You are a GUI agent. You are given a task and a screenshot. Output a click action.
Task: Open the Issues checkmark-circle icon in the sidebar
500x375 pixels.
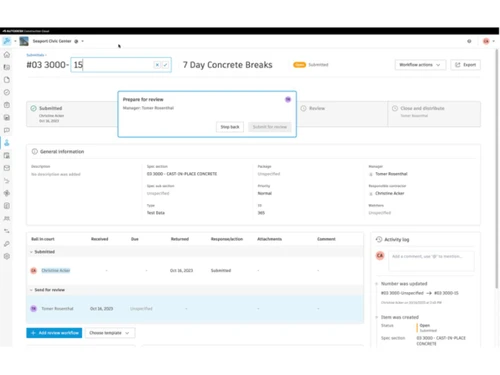tap(7, 92)
